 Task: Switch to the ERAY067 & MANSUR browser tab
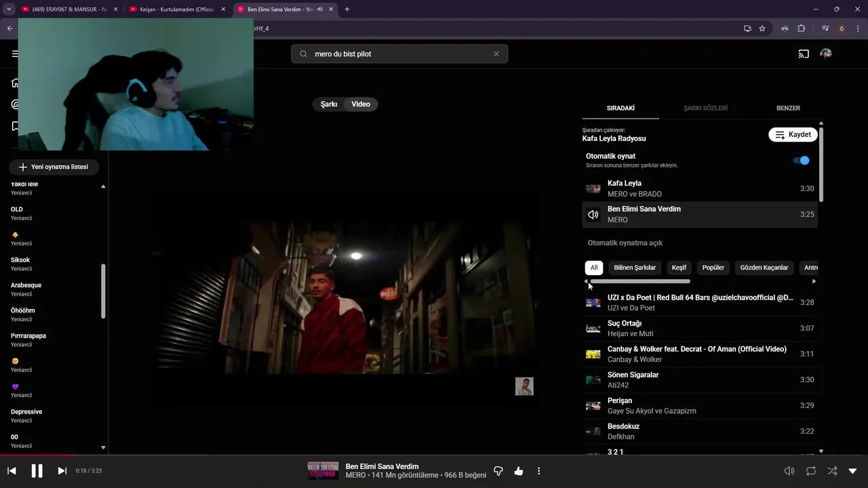[70, 9]
